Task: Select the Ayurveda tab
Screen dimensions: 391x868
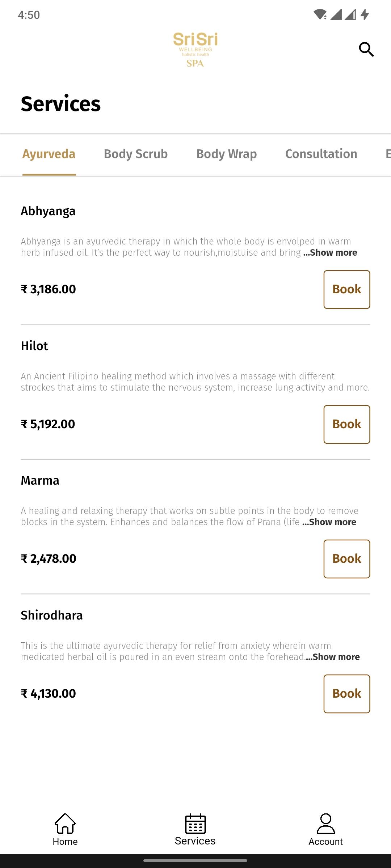Action: (49, 154)
